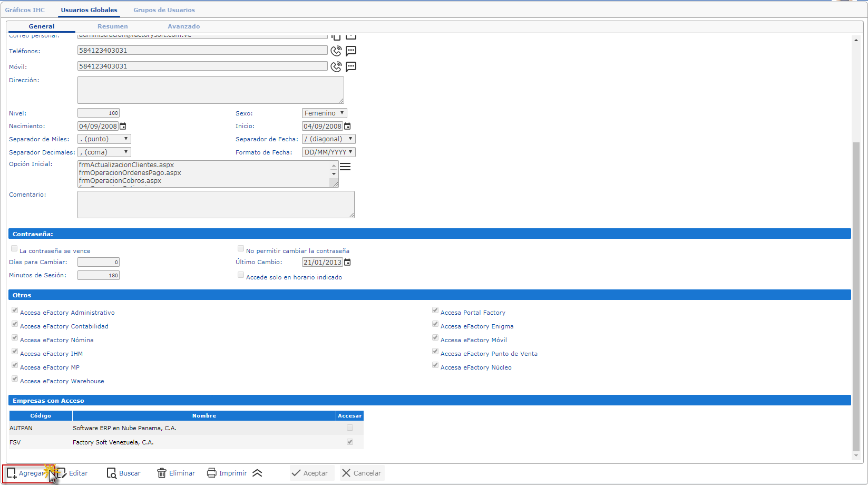Click scroll-down arrow of main panel scrollbar
Image resolution: width=868 pixels, height=485 pixels.
click(x=856, y=456)
